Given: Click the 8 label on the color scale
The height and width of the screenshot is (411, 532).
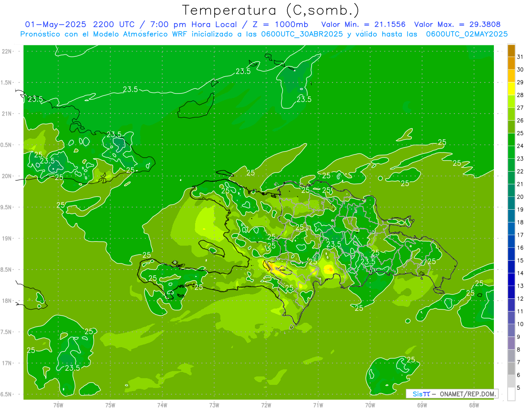Looking at the screenshot, I should [519, 350].
